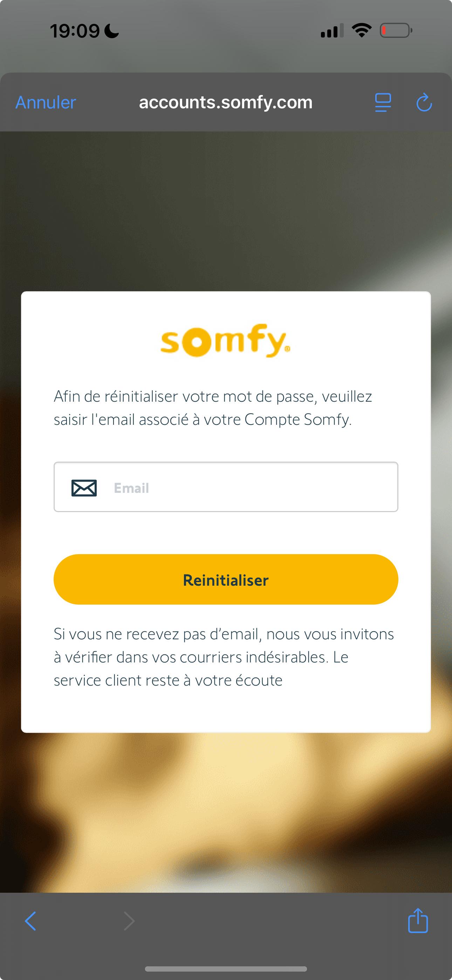Tap the moon Focus mode icon
The width and height of the screenshot is (452, 980).
(x=111, y=31)
